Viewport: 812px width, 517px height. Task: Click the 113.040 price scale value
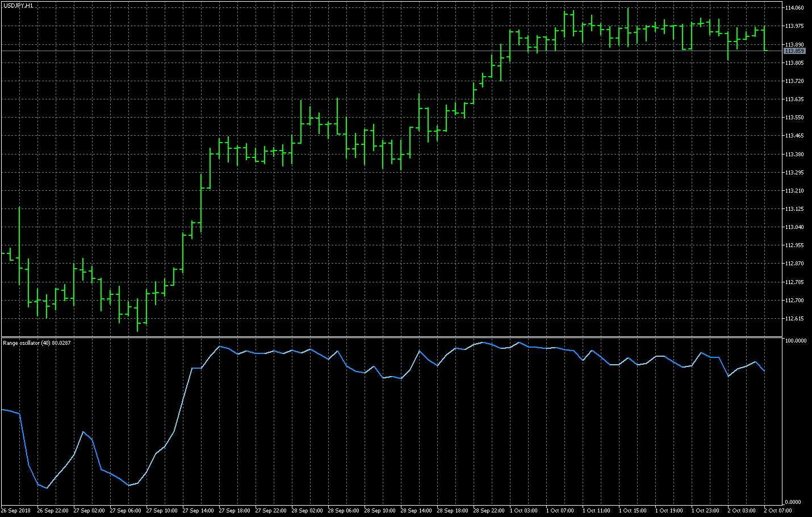click(x=794, y=227)
